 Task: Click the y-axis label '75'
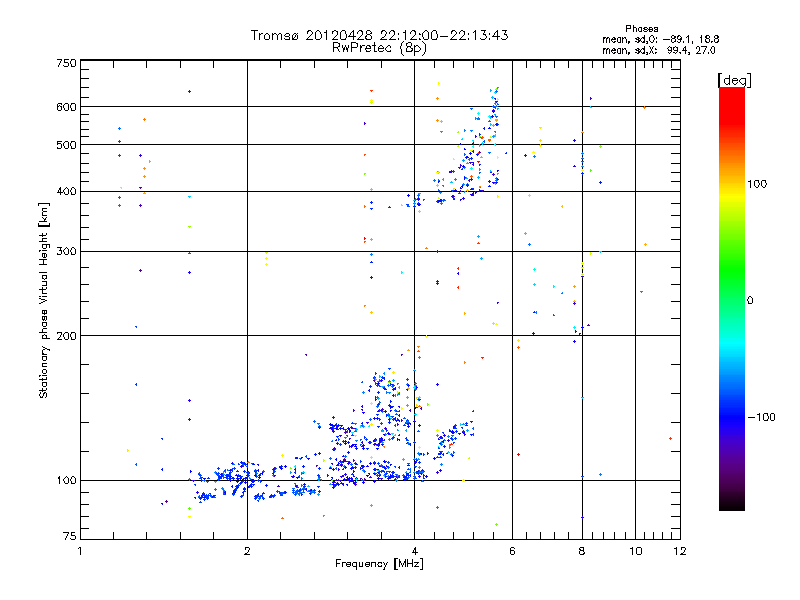70,536
